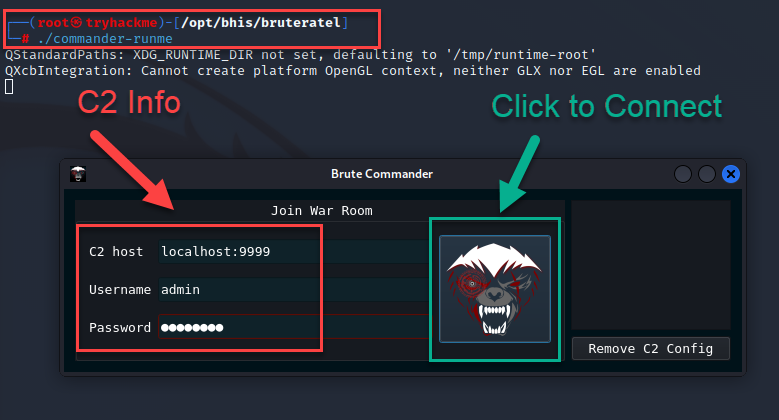The width and height of the screenshot is (779, 420).
Task: Click the empty panel above Remove C2 Config
Action: (650, 265)
